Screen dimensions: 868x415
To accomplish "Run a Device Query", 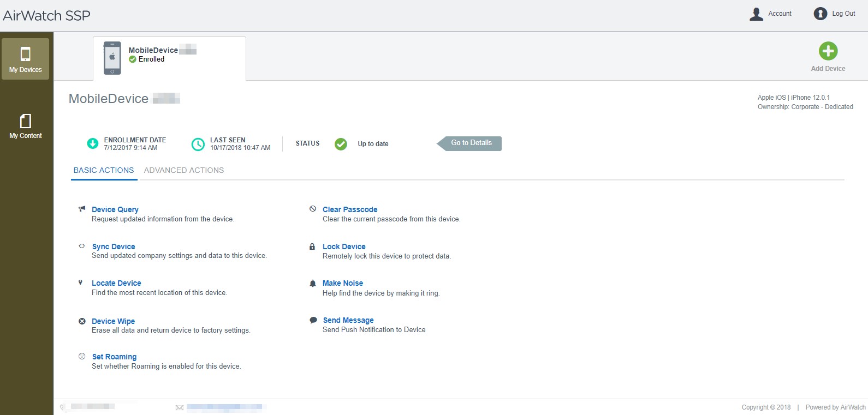I will coord(115,209).
